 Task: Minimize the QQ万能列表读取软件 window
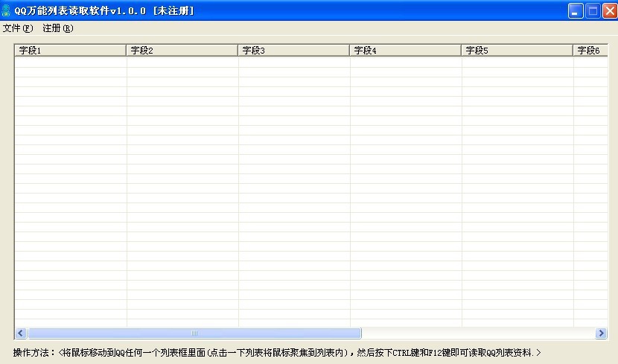pyautogui.click(x=576, y=11)
